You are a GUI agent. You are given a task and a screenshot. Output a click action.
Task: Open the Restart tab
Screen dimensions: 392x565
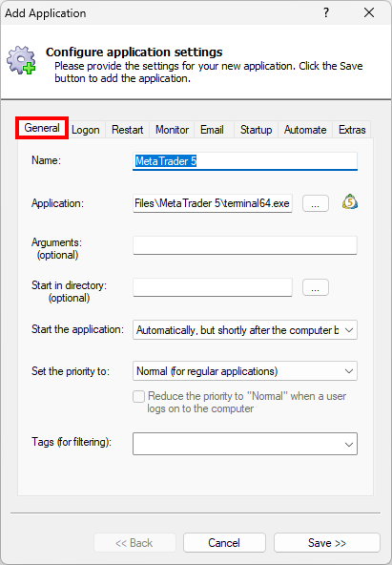(x=128, y=130)
